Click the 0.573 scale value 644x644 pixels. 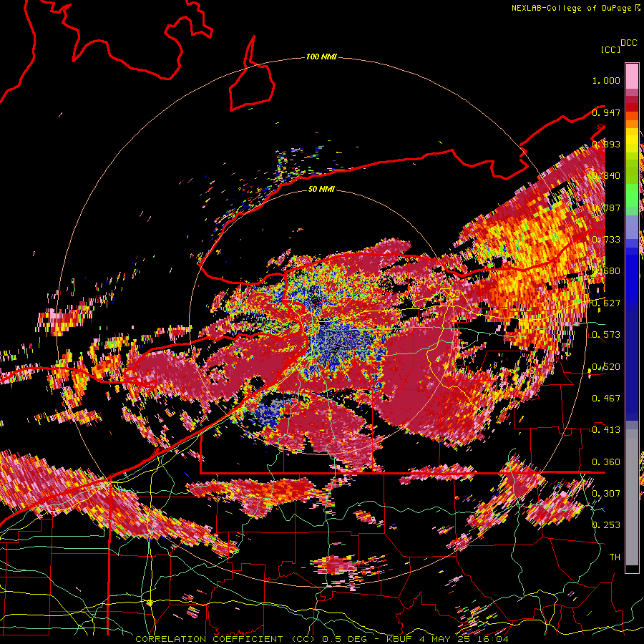tap(606, 335)
